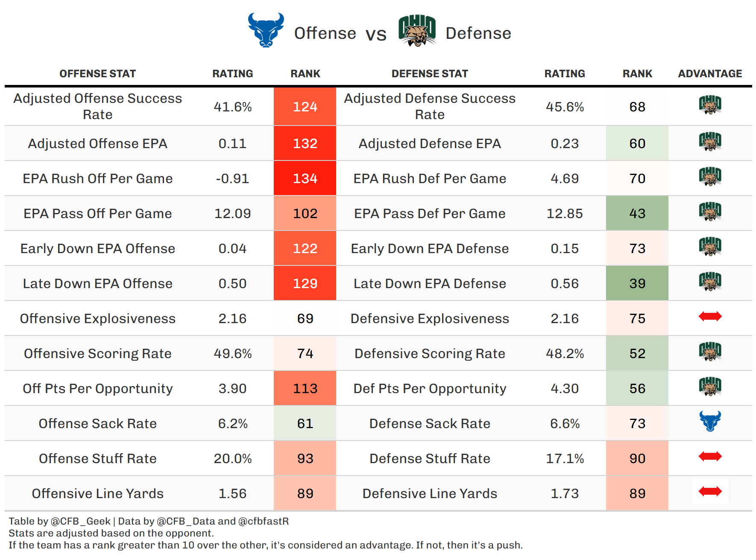Click the ADVANTAGE column header
The image size is (756, 560).
pos(710,74)
